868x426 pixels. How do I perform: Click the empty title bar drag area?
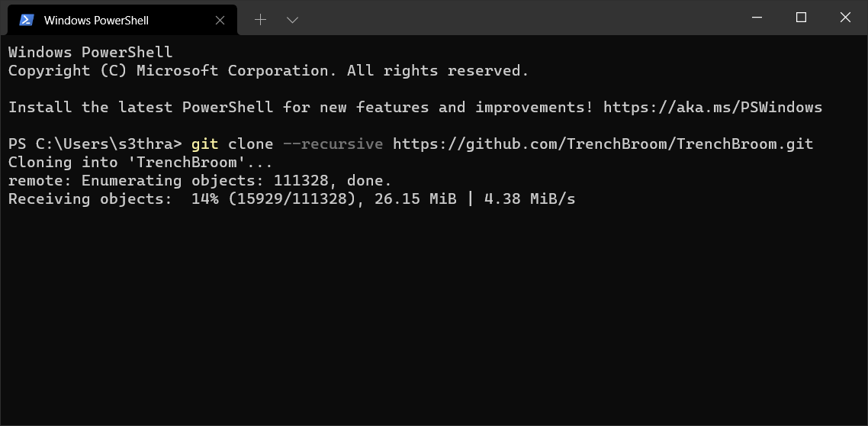[520, 18]
